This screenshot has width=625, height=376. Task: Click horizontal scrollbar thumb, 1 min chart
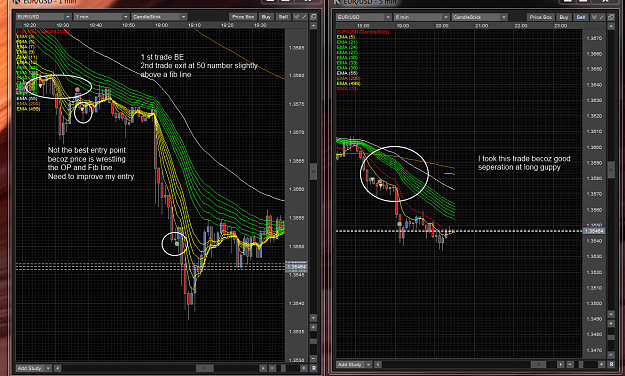(x=205, y=368)
